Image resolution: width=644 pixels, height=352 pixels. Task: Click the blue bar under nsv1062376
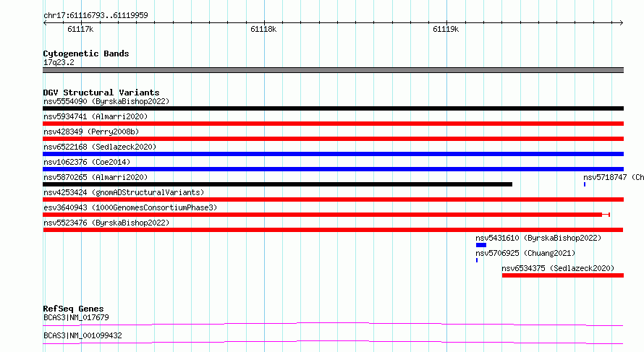click(333, 169)
